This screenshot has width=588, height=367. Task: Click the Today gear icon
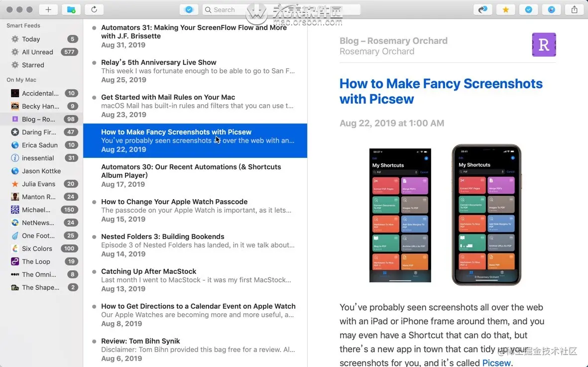click(x=15, y=39)
